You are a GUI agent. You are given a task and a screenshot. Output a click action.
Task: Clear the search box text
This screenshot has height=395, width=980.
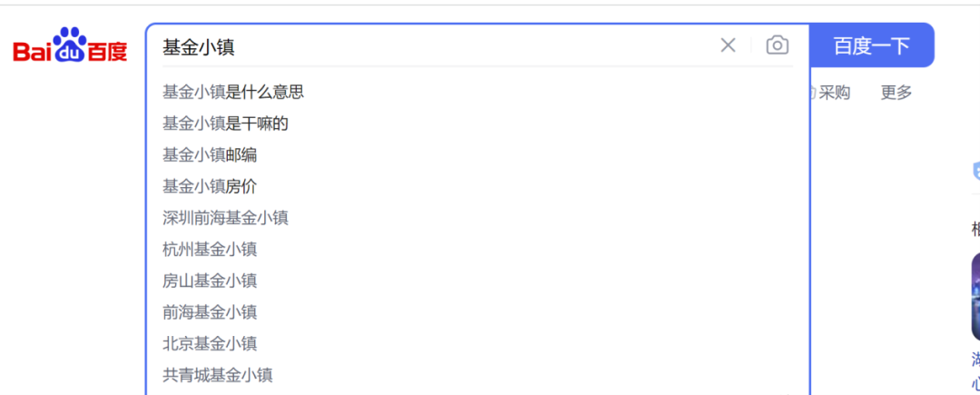[x=728, y=45]
